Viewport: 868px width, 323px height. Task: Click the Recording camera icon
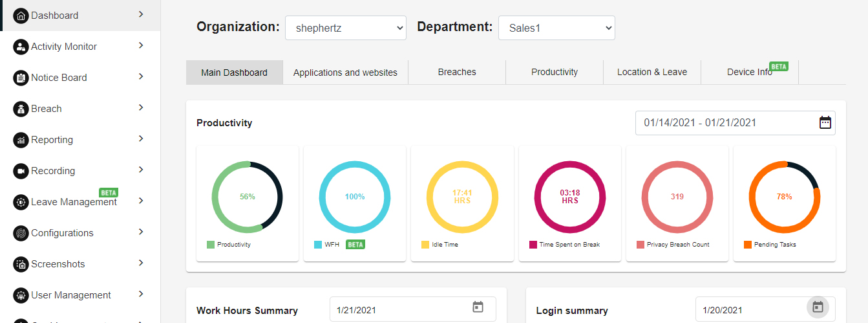click(21, 171)
